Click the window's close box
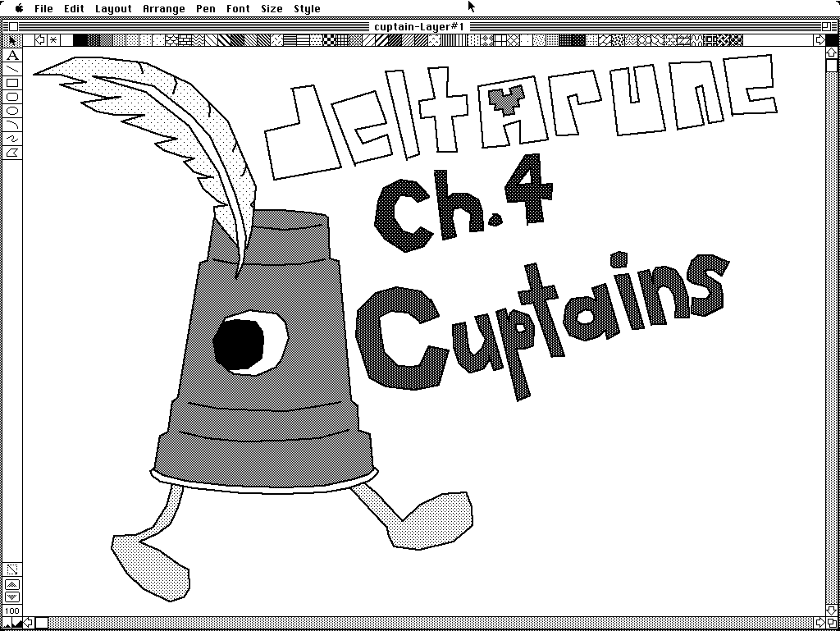Viewport: 840px width, 631px height. coord(13,27)
